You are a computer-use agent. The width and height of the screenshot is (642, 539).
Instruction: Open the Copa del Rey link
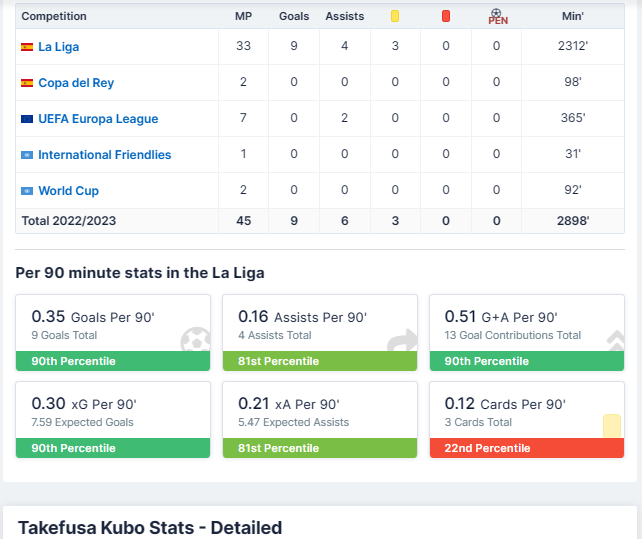point(76,83)
